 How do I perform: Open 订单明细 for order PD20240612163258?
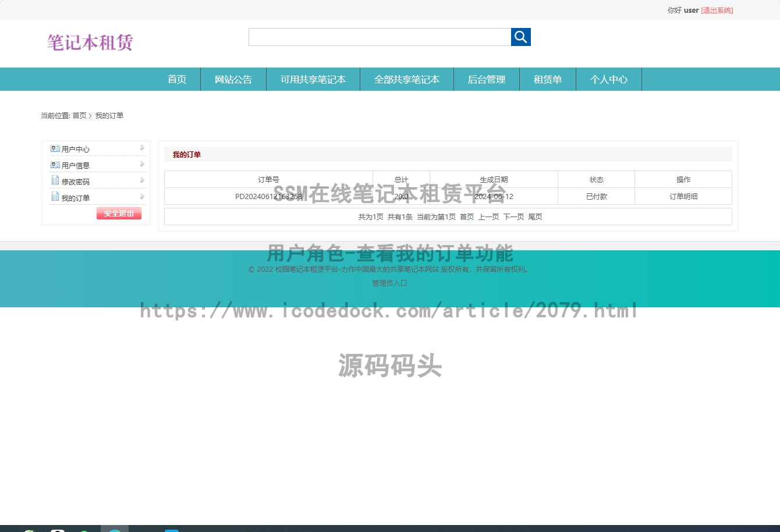pyautogui.click(x=683, y=197)
